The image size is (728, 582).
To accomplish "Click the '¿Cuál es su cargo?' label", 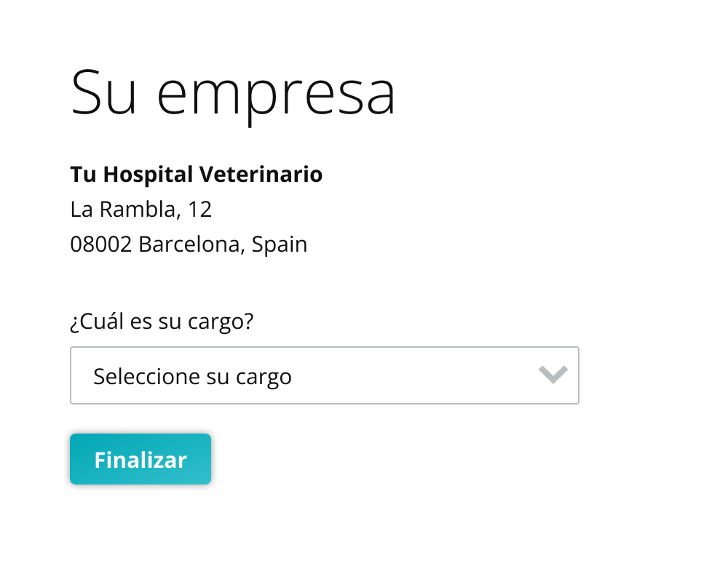I will [x=162, y=321].
